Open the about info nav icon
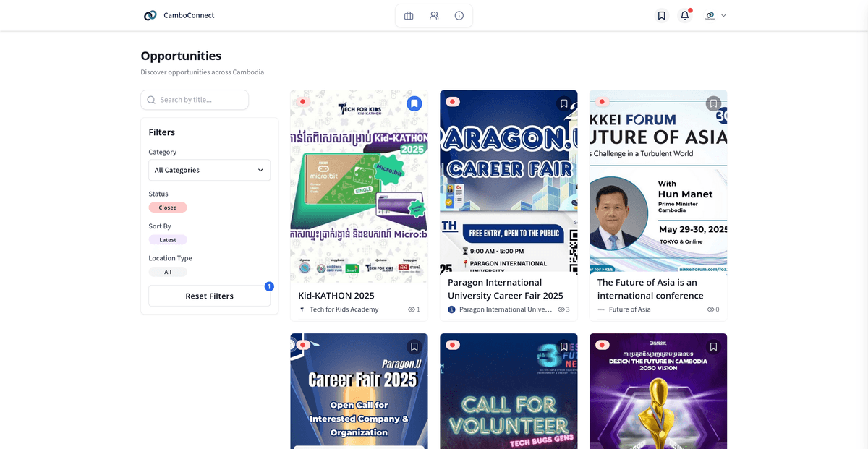 [459, 15]
